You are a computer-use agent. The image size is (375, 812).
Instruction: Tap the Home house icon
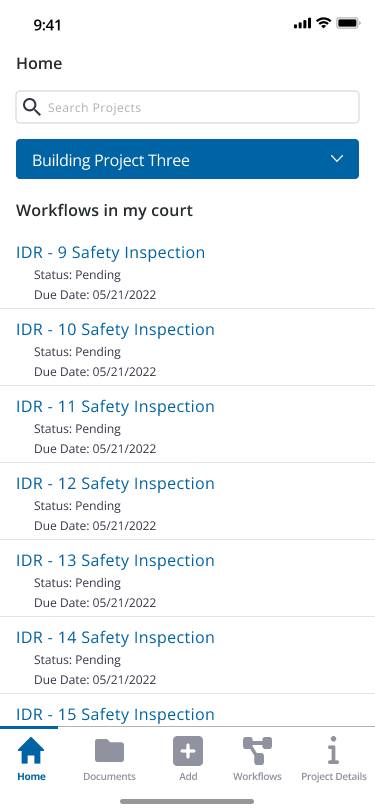coord(31,751)
